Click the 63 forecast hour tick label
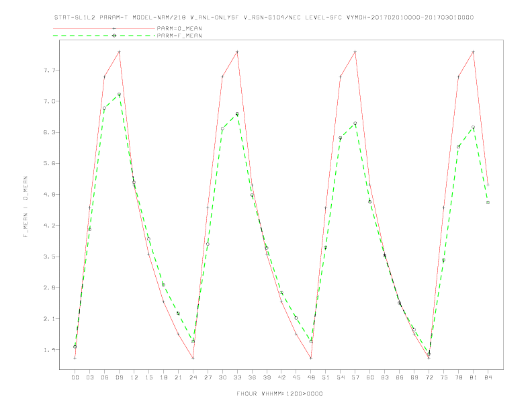The width and height of the screenshot is (532, 411). (x=385, y=377)
